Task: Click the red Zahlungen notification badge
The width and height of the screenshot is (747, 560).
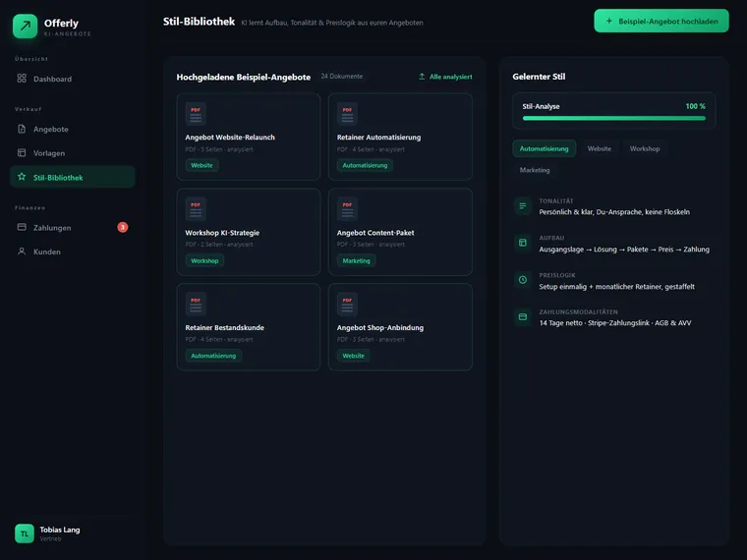Action: pos(123,227)
